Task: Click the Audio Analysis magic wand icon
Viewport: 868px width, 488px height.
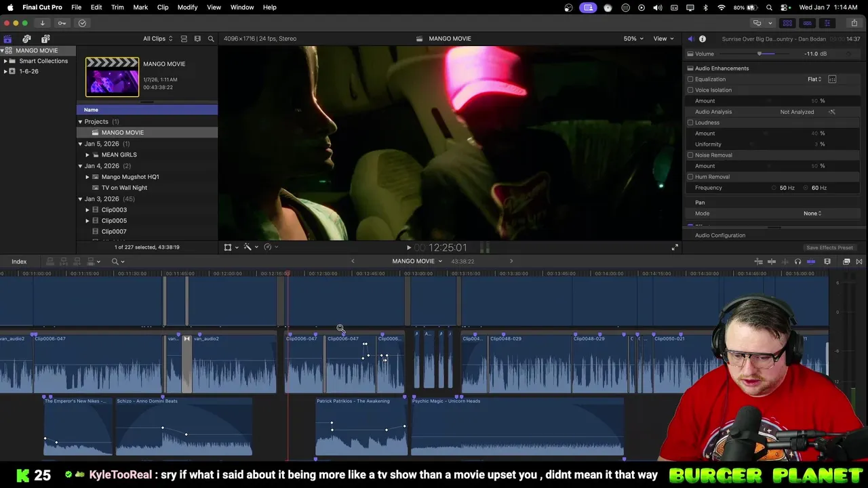Action: pos(832,112)
